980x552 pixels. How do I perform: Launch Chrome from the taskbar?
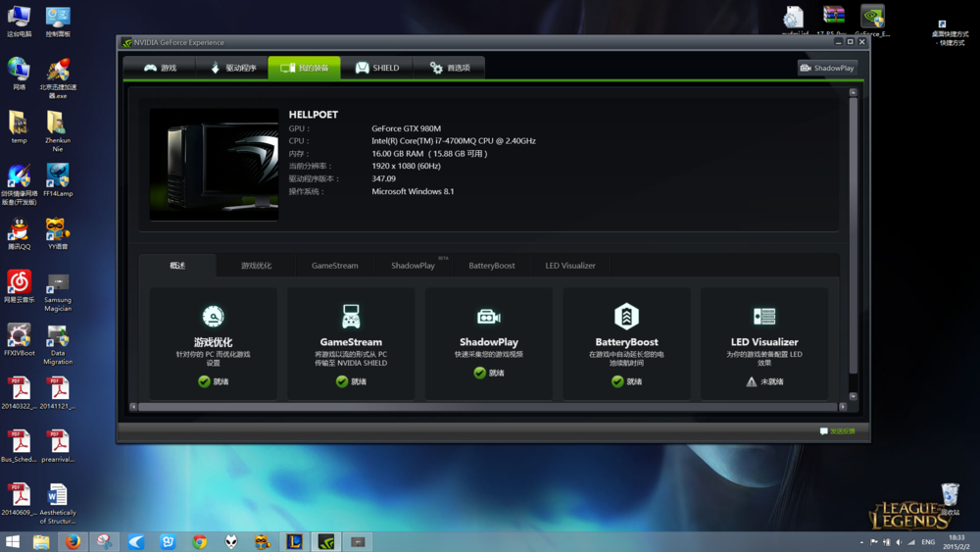[199, 542]
